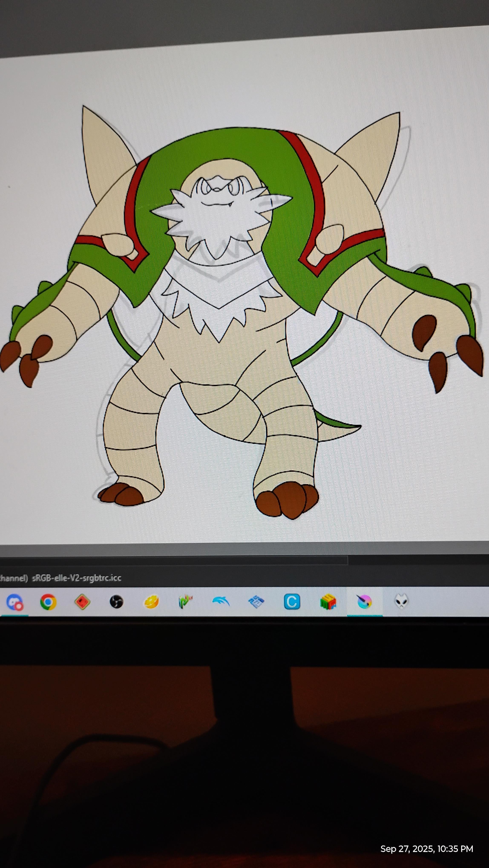Viewport: 489px width, 868px height.
Task: Open the yellow citrus emulator icon
Action: [151, 602]
